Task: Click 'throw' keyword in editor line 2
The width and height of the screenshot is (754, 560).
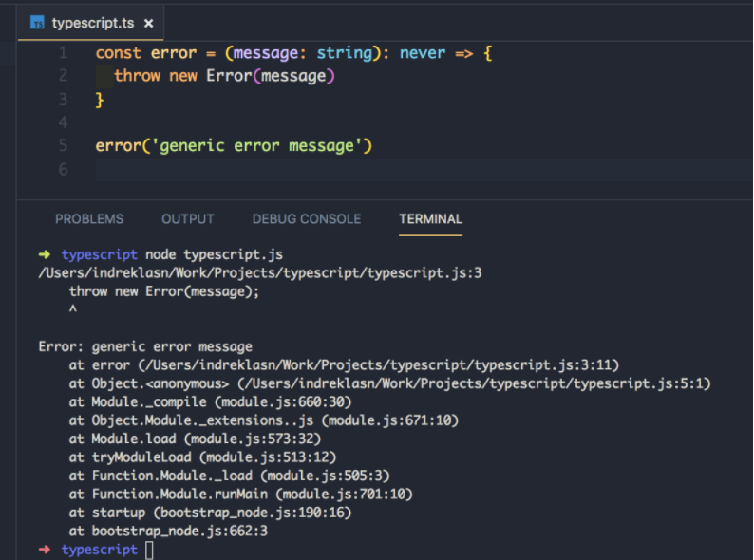Action: coord(137,76)
